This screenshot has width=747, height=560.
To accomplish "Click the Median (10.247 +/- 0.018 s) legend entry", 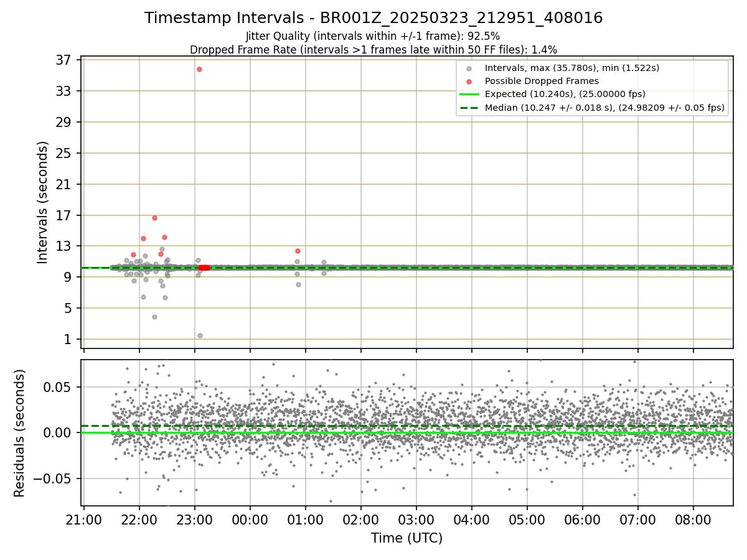I will pos(592,108).
